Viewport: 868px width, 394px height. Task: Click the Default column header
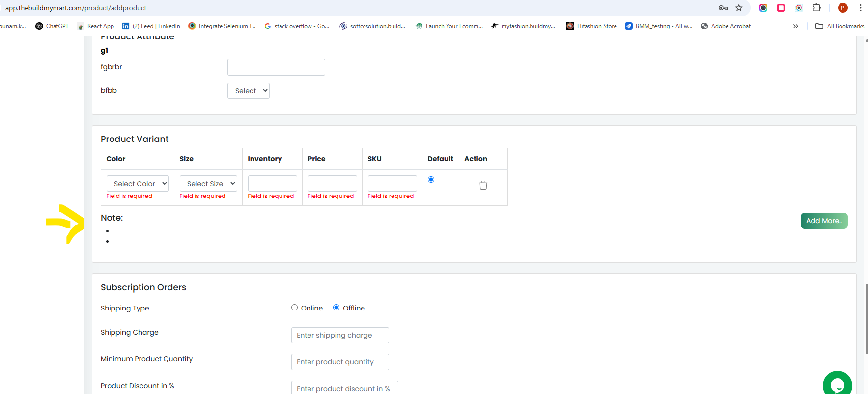(x=441, y=159)
